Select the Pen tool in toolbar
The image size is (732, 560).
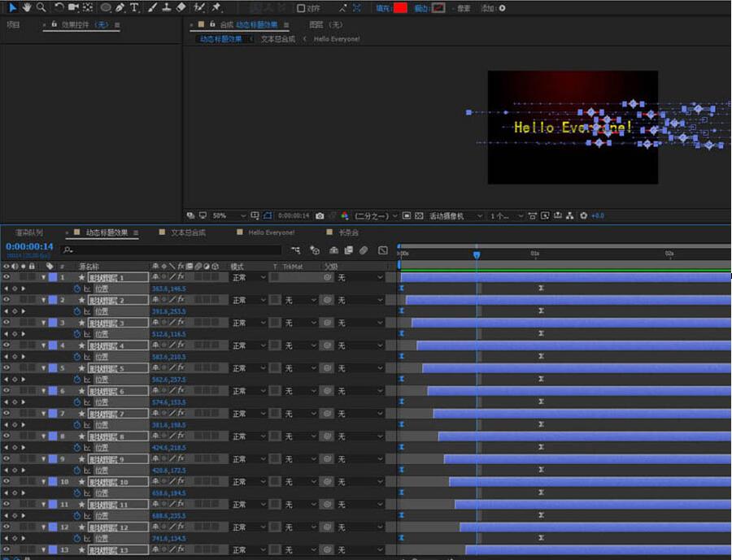(x=120, y=7)
